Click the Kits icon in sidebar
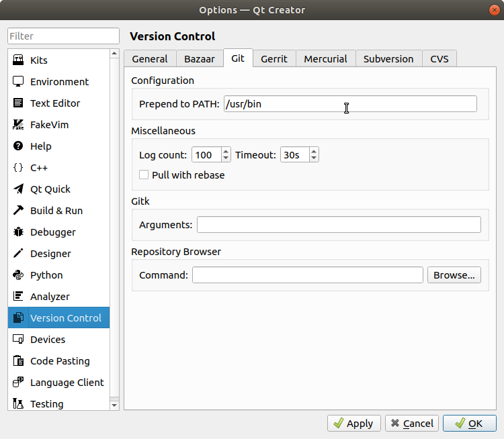Image resolution: width=504 pixels, height=439 pixels. pyautogui.click(x=19, y=60)
